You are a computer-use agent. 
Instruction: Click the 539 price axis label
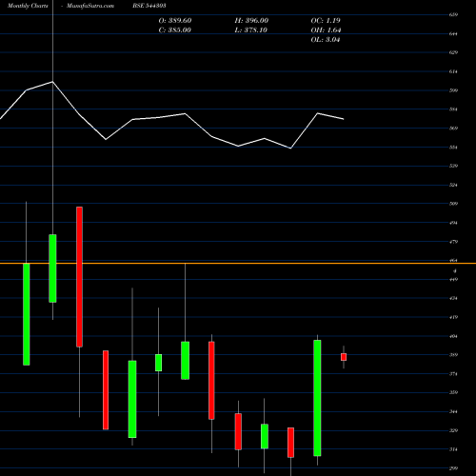click(x=453, y=166)
